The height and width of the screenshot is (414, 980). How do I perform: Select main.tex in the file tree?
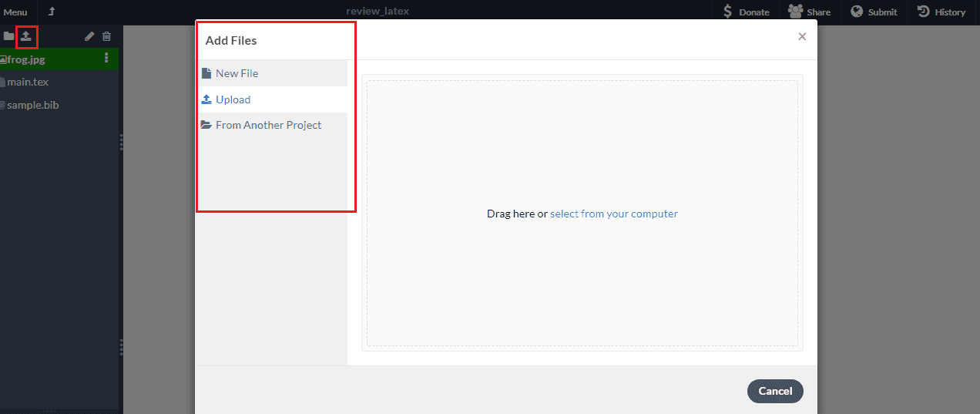[x=29, y=82]
